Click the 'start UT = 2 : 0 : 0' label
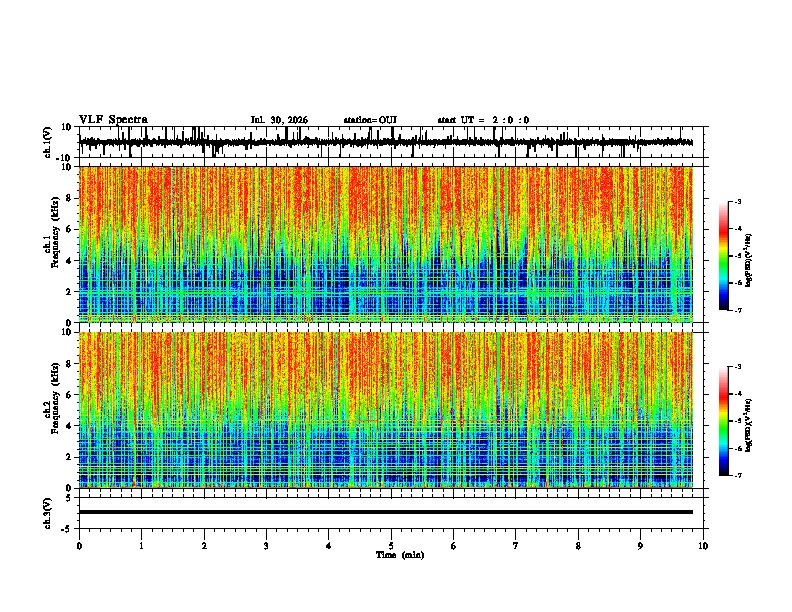 pyautogui.click(x=483, y=120)
